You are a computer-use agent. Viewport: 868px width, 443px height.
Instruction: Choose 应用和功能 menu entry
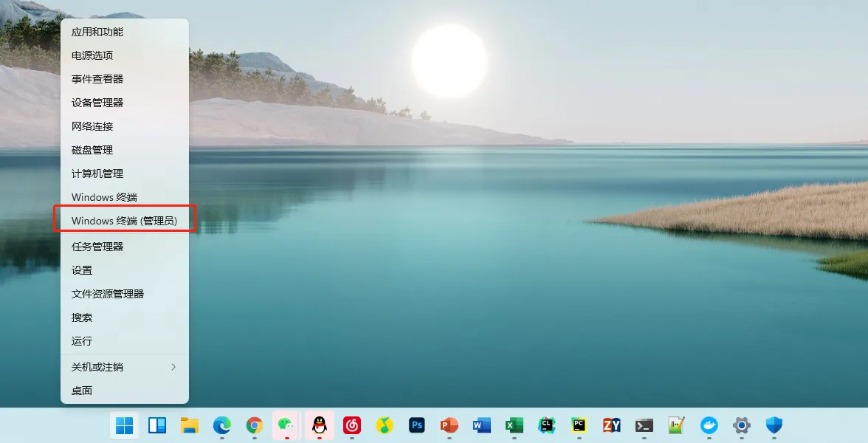tap(97, 32)
